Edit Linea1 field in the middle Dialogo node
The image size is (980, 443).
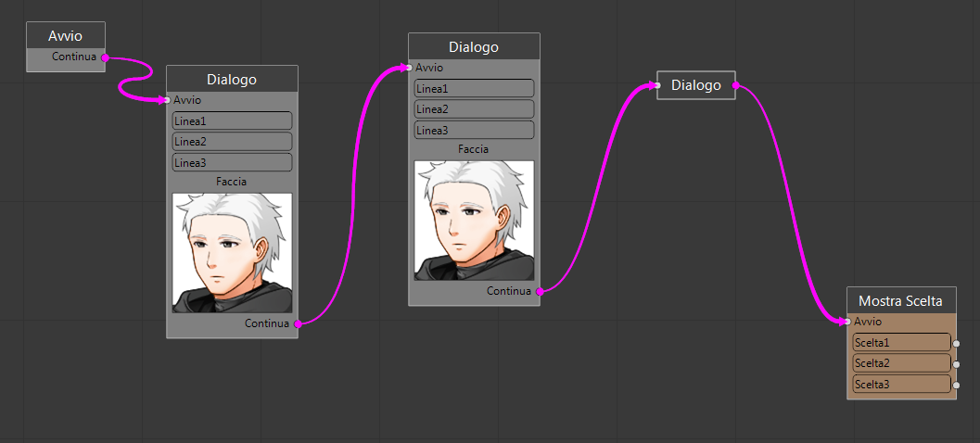point(474,88)
